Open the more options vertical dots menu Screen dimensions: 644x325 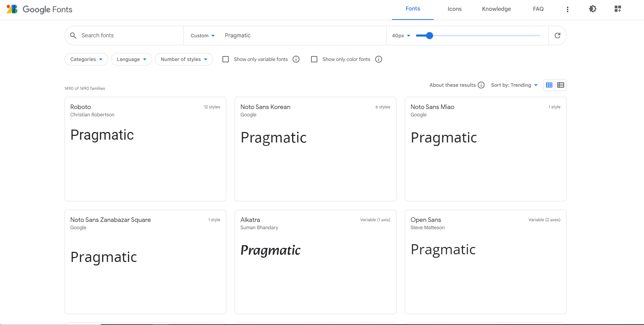(x=568, y=9)
